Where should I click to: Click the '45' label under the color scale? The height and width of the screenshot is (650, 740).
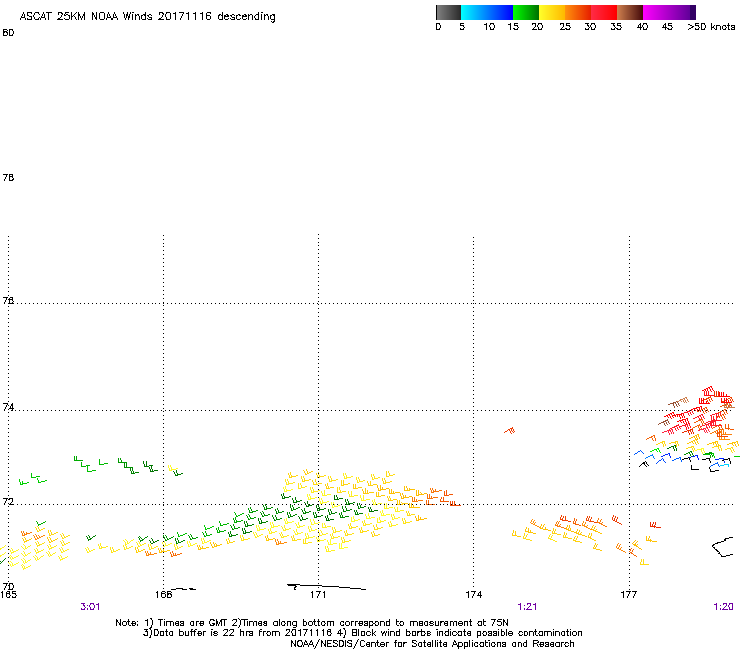(x=667, y=27)
